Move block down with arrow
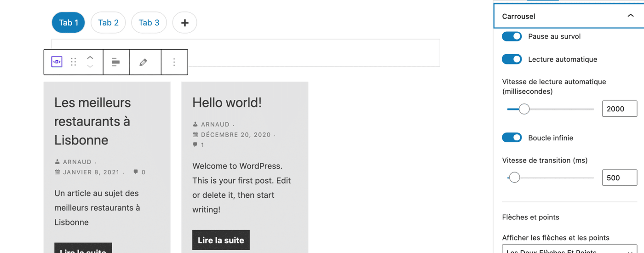 pos(90,66)
